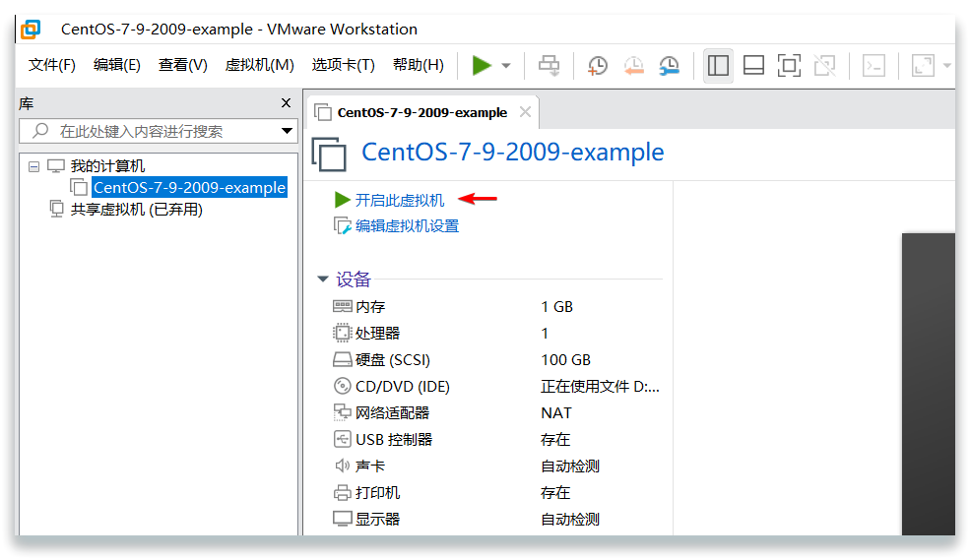Open the snapshot manager icon
Image resolution: width=970 pixels, height=560 pixels.
670,66
